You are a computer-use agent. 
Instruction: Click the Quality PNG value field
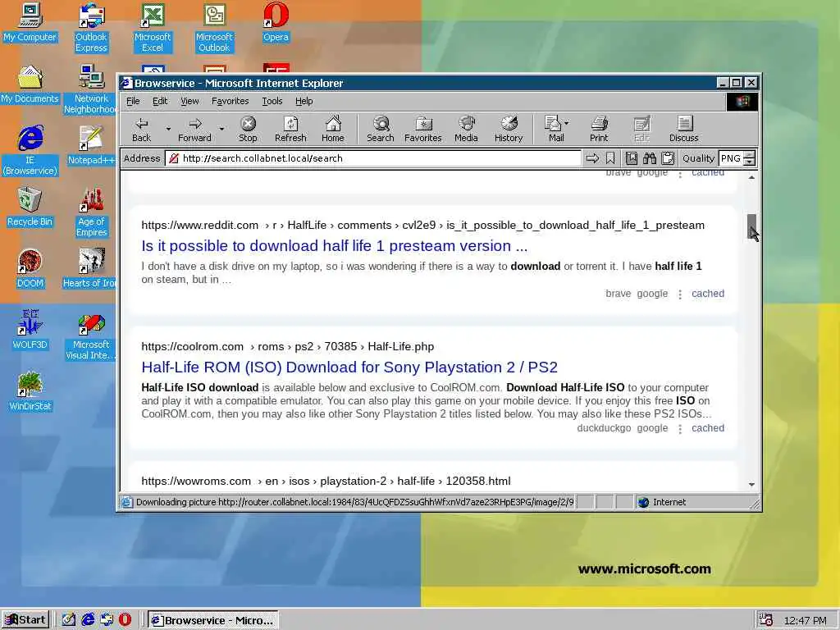(731, 158)
